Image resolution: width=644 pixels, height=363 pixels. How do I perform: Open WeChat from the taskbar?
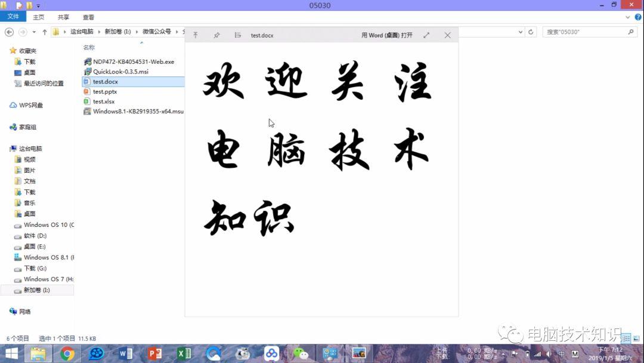pos(301,353)
